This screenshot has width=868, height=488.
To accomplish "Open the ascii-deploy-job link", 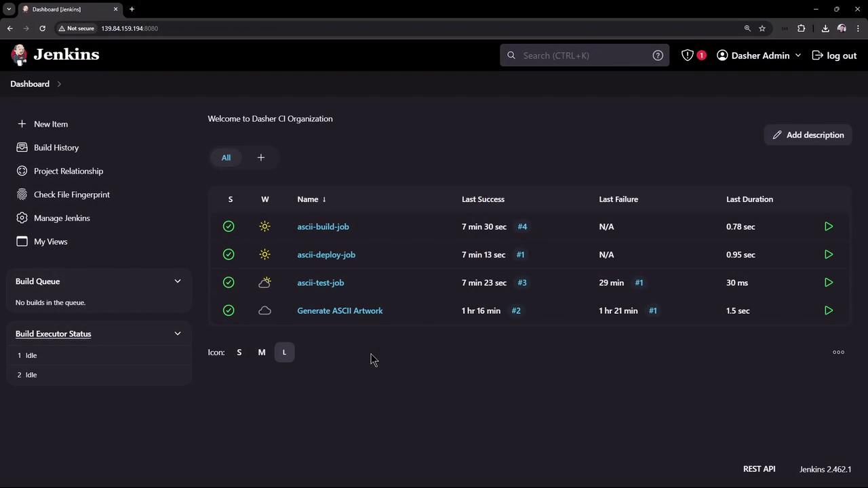I will pyautogui.click(x=326, y=255).
